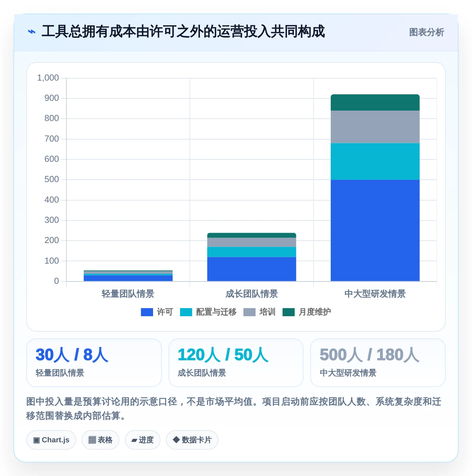This screenshot has width=472, height=476.
Task: Click the 培训 legend label text
Action: point(267,312)
